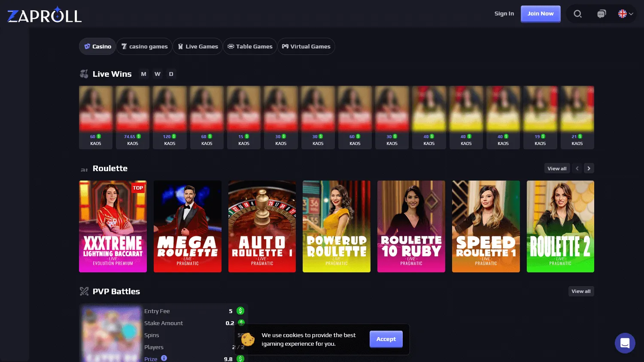644x362 pixels.
Task: Accept the cookies notice
Action: point(386,339)
